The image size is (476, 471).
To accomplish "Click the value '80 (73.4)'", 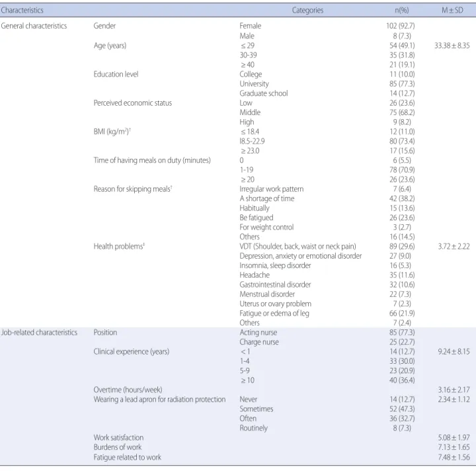I will 402,141.
